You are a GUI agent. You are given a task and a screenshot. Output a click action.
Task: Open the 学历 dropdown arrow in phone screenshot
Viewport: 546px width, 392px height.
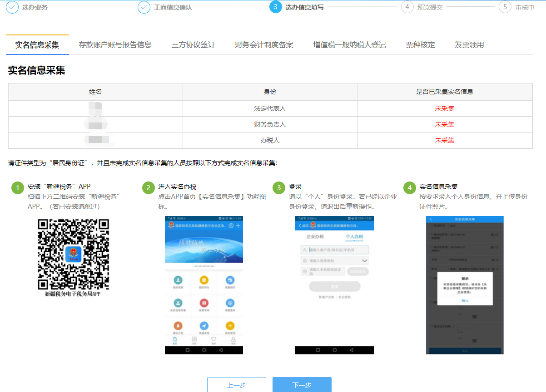[x=497, y=260]
